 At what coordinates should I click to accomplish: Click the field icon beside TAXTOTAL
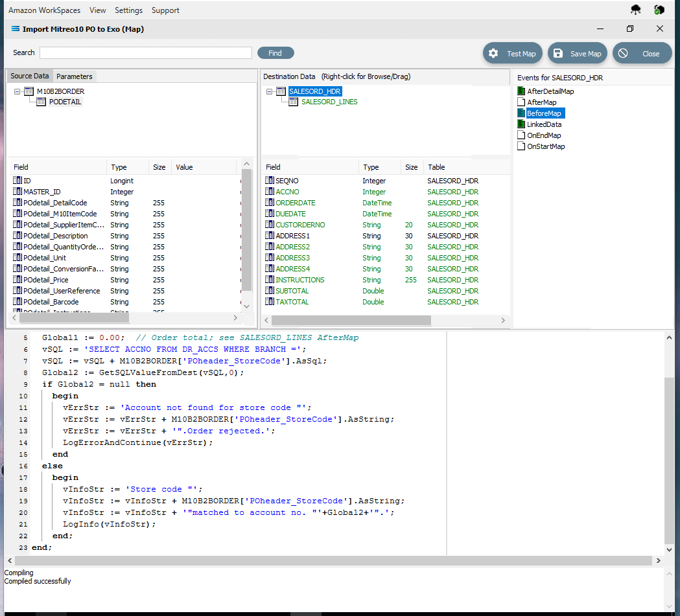(270, 301)
